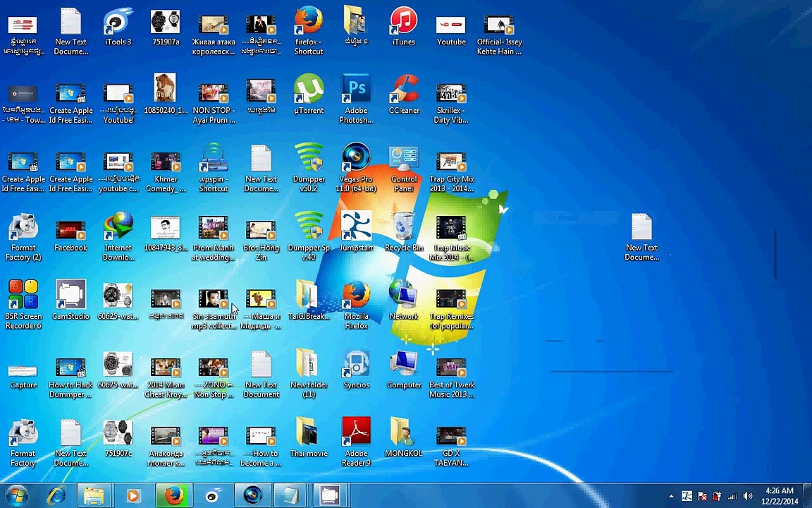Image resolution: width=812 pixels, height=508 pixels.
Task: Launch Windows Media Player from taskbar
Action: tap(134, 495)
